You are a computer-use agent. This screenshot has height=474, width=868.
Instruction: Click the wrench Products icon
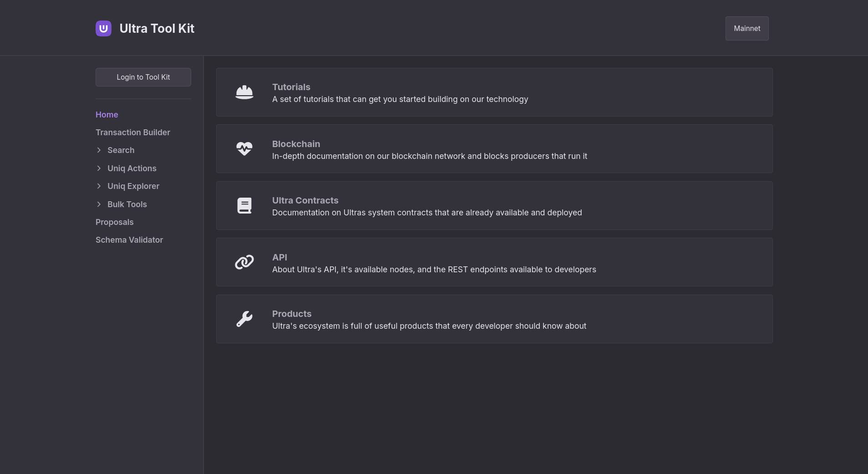coord(244,319)
